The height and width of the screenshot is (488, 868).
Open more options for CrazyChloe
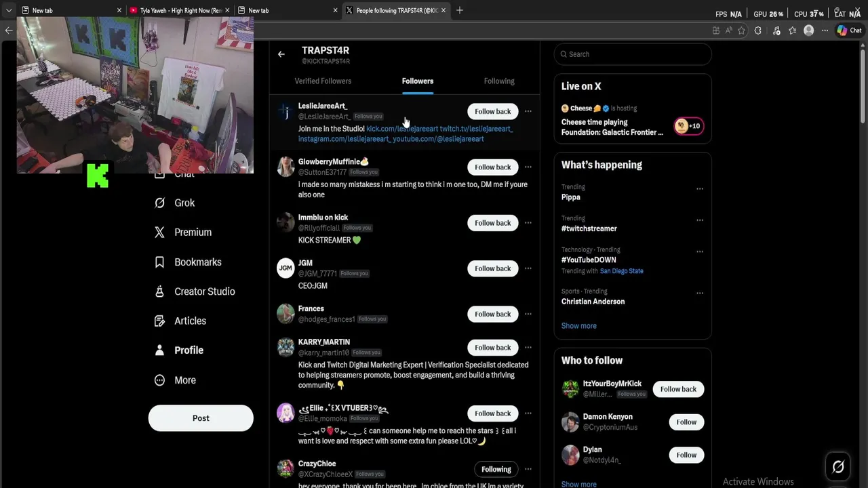point(528,469)
